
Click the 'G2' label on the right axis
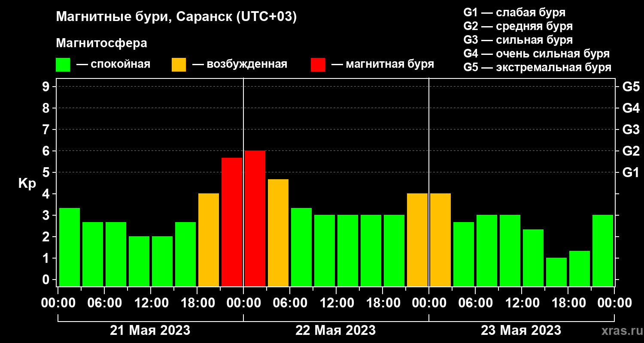pyautogui.click(x=631, y=151)
